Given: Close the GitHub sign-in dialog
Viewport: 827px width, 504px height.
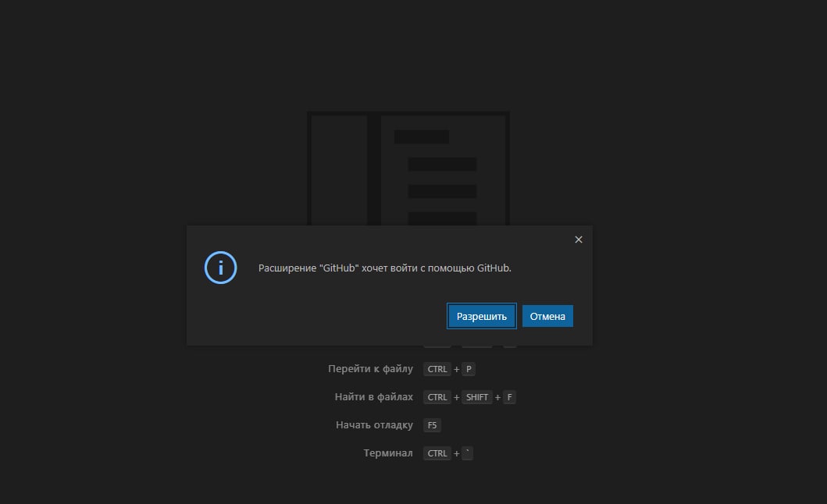Looking at the screenshot, I should 578,240.
